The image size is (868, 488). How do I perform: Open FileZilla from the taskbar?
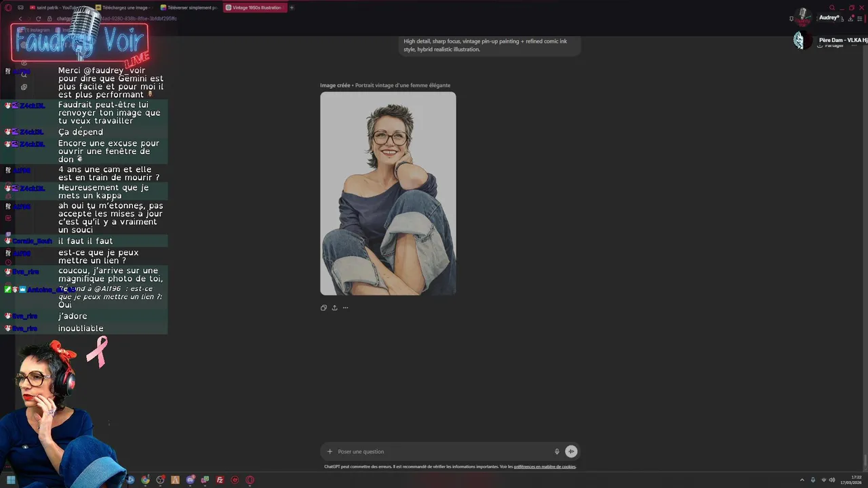[x=220, y=480]
